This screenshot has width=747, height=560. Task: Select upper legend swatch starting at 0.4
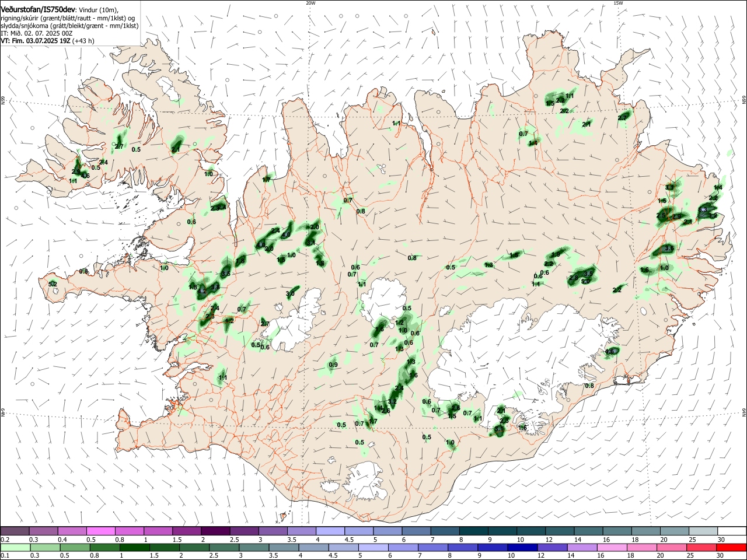[72, 531]
